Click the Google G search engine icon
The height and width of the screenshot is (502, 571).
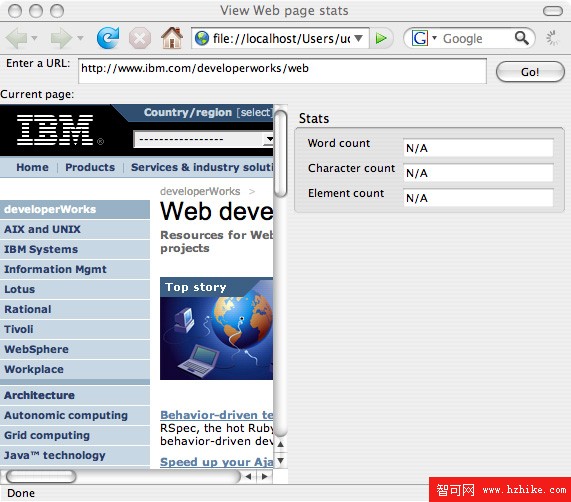point(420,38)
